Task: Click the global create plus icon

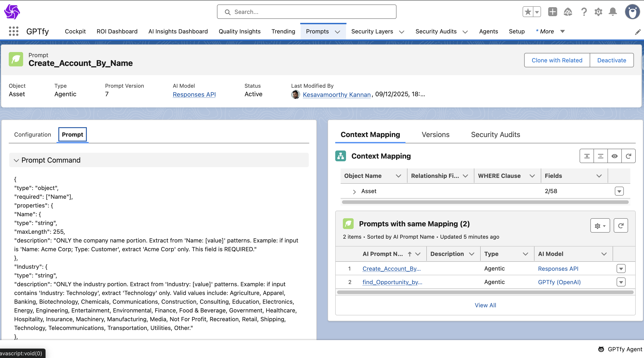Action: [552, 12]
